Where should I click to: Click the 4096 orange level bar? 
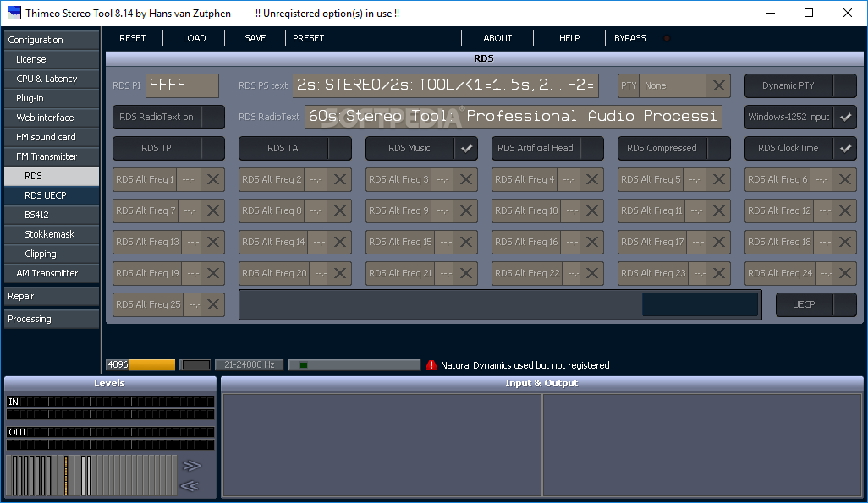click(x=140, y=364)
